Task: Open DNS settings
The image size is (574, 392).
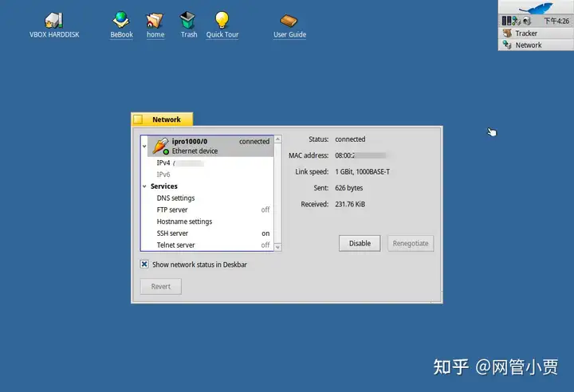Action: click(x=175, y=198)
